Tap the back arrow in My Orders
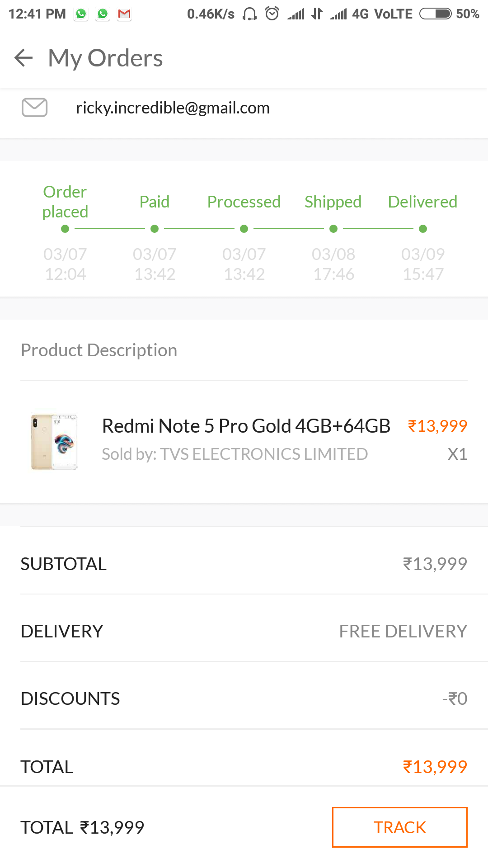The image size is (488, 868). click(x=23, y=58)
